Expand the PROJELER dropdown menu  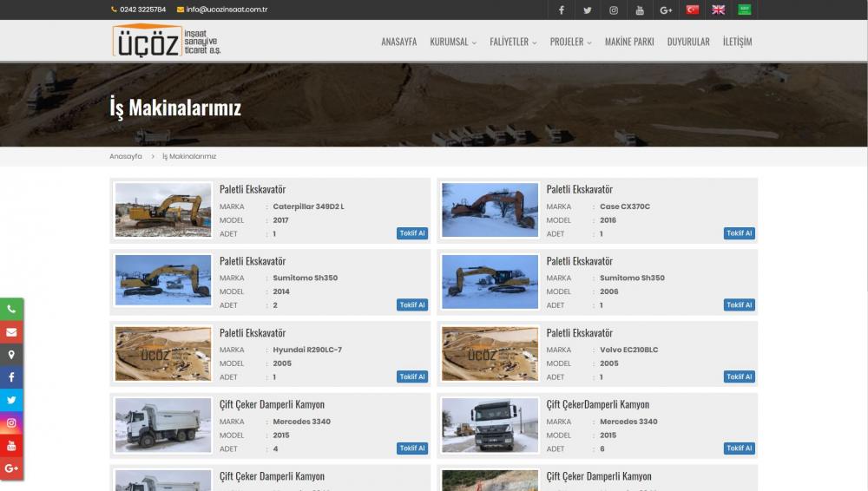coord(571,42)
